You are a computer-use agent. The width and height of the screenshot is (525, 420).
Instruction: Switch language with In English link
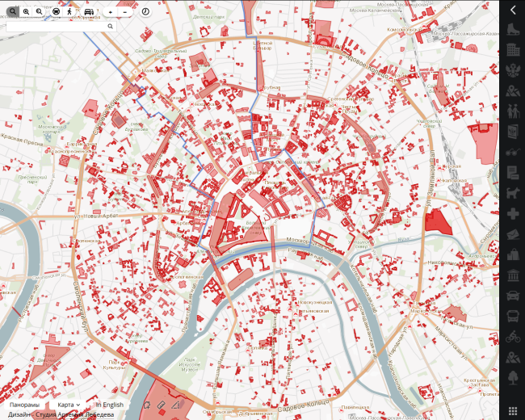(x=110, y=405)
